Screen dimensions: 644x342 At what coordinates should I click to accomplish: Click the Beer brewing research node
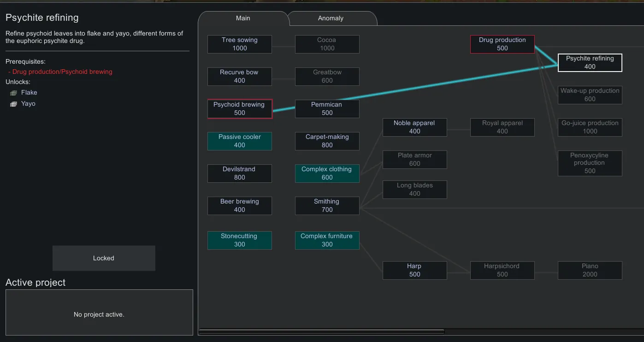coord(239,206)
